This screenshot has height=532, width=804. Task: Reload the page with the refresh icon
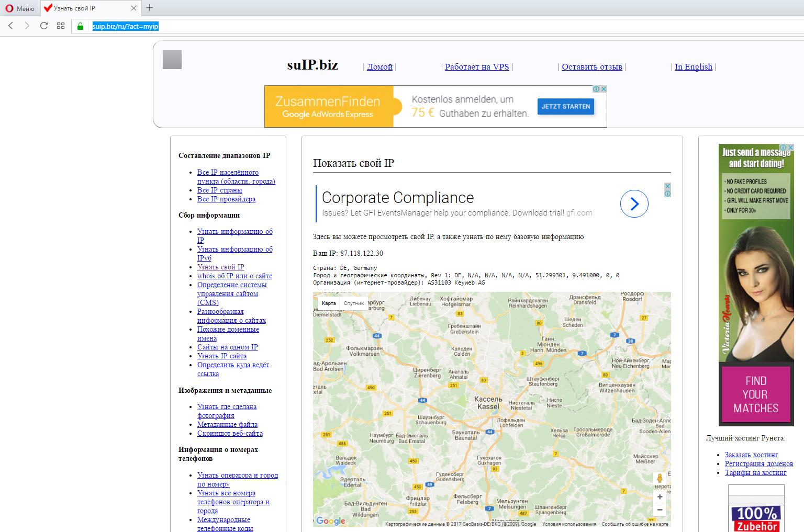click(x=44, y=26)
